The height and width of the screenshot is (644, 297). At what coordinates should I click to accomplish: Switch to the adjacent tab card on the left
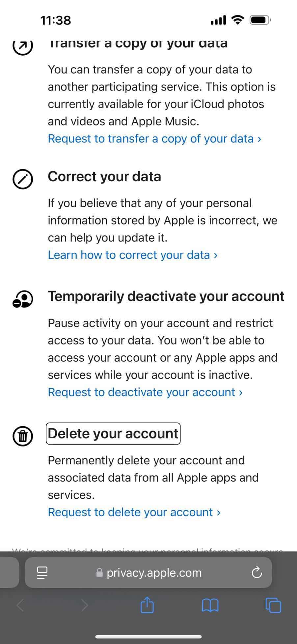point(8,573)
